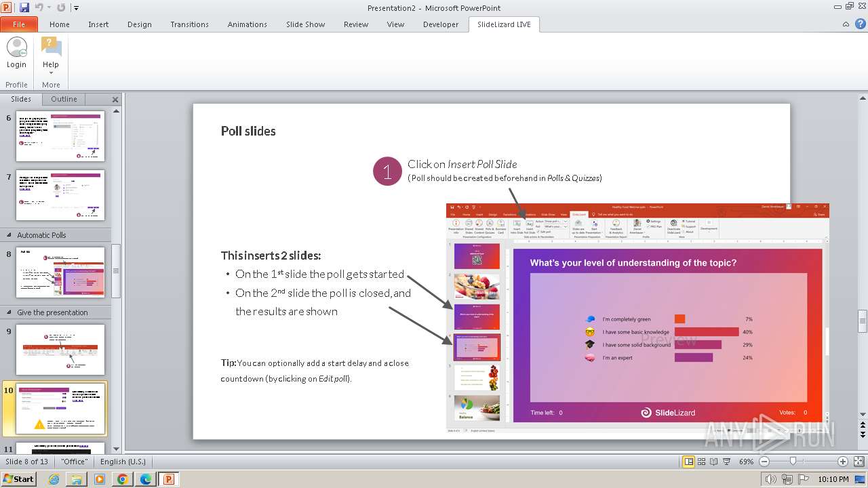Go to Previous Slide button
Image resolution: width=868 pixels, height=488 pixels.
point(863,424)
